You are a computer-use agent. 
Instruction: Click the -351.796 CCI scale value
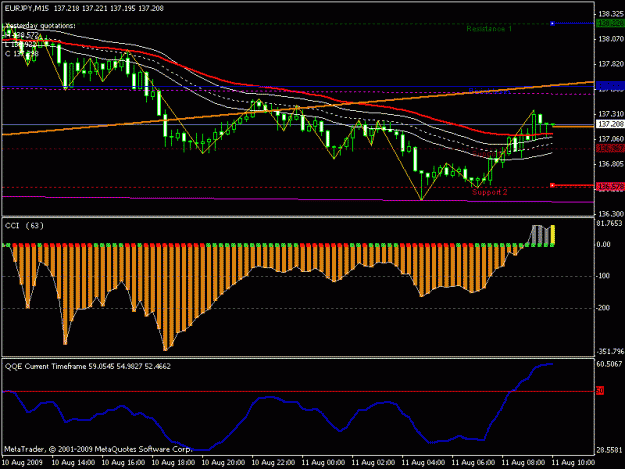click(610, 351)
